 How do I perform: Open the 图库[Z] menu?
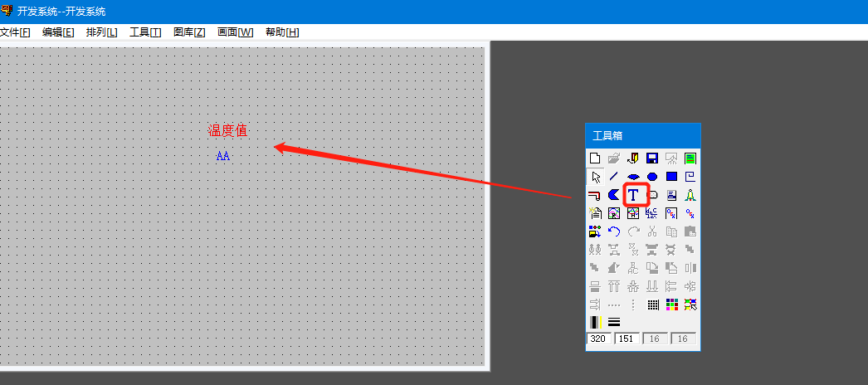click(189, 32)
